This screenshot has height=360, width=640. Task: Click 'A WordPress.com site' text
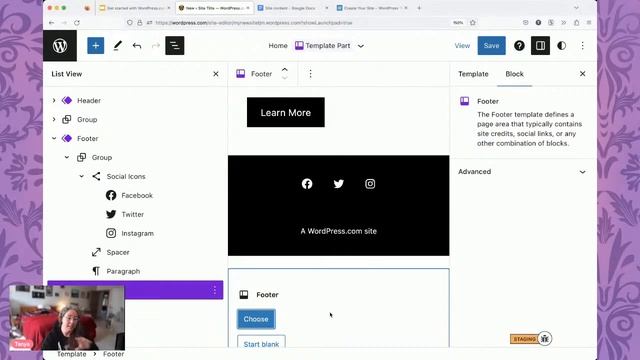[x=338, y=231]
